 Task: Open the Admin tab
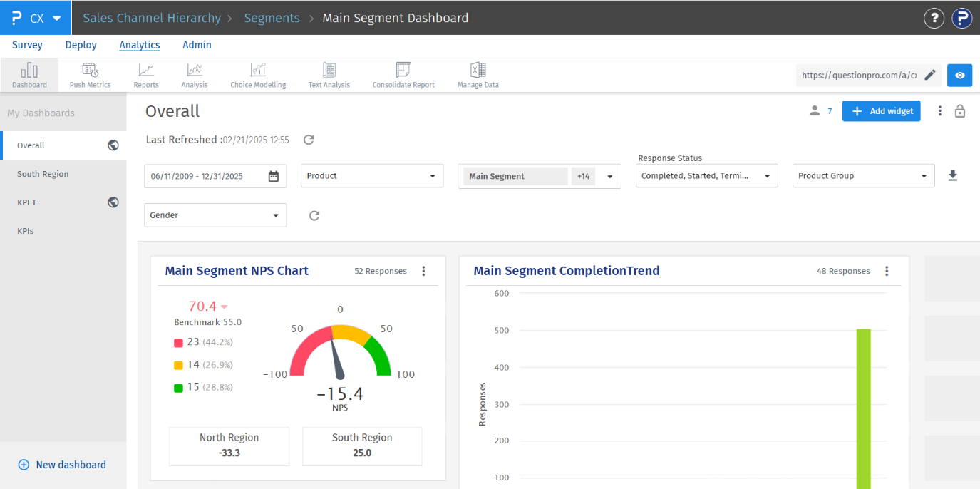click(x=197, y=45)
